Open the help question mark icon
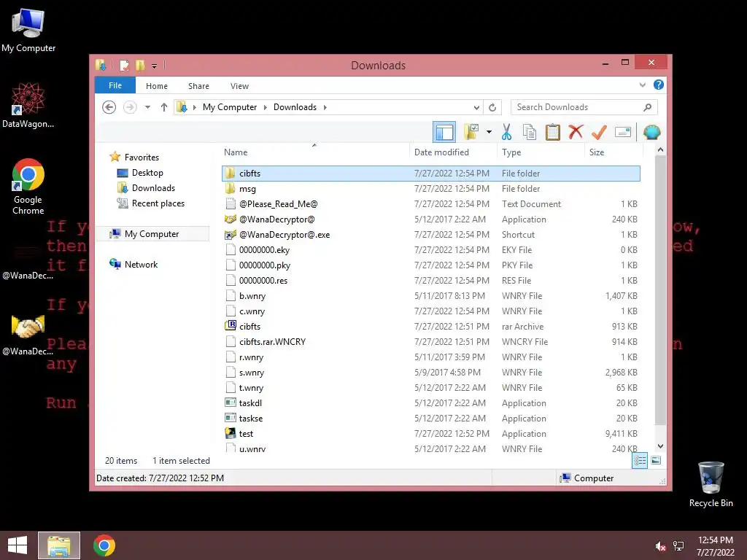 coord(659,85)
